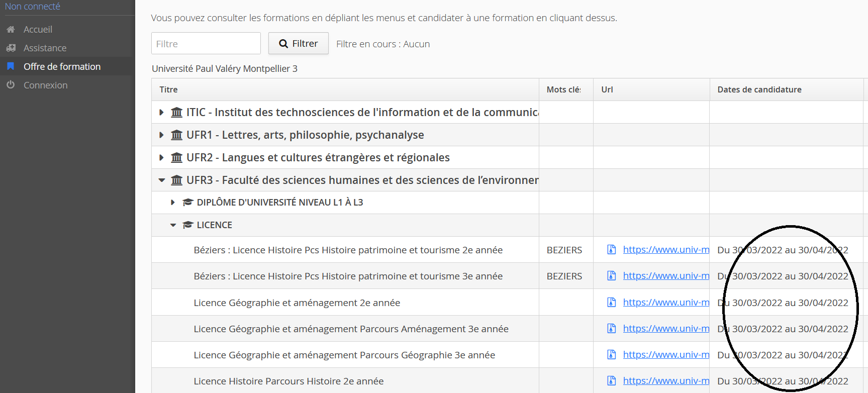Click the institution icon next to UFR1
Viewport: 868px width, 393px height.
(176, 135)
